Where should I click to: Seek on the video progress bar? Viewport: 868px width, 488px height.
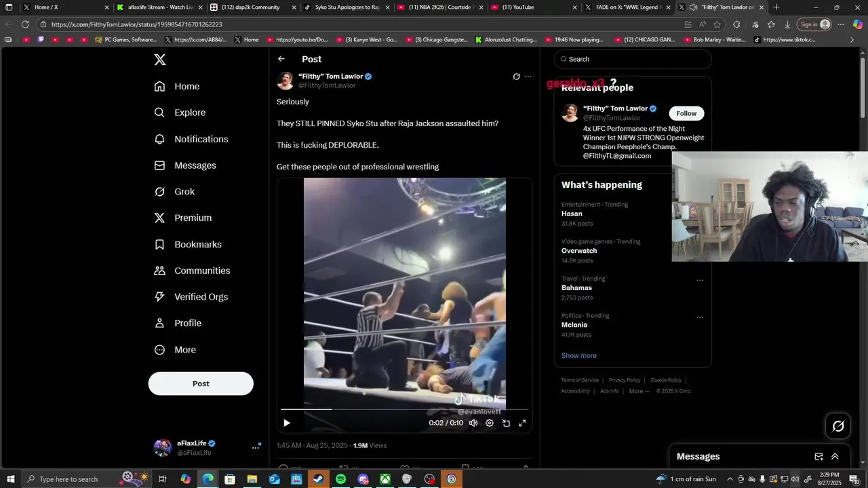[x=404, y=409]
